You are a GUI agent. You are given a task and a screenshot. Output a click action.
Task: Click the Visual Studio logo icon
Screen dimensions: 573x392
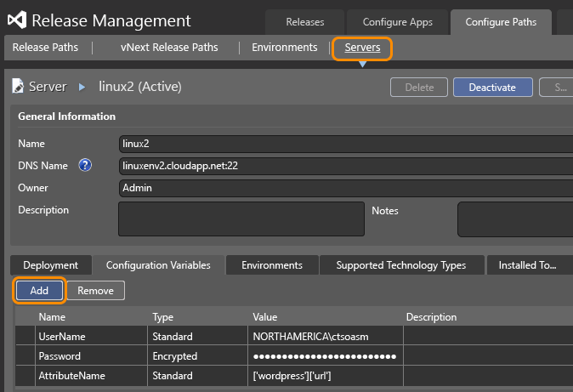tap(17, 20)
